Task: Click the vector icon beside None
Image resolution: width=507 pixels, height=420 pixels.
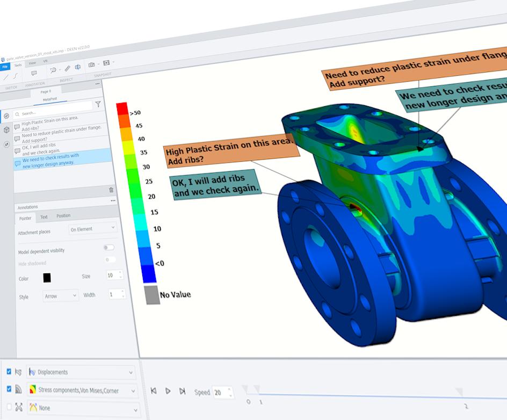Action: tap(19, 407)
